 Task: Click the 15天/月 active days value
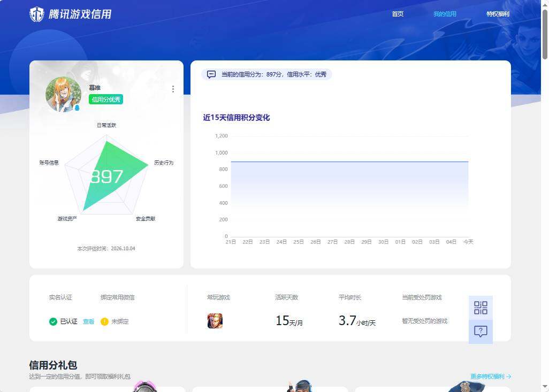pos(289,320)
